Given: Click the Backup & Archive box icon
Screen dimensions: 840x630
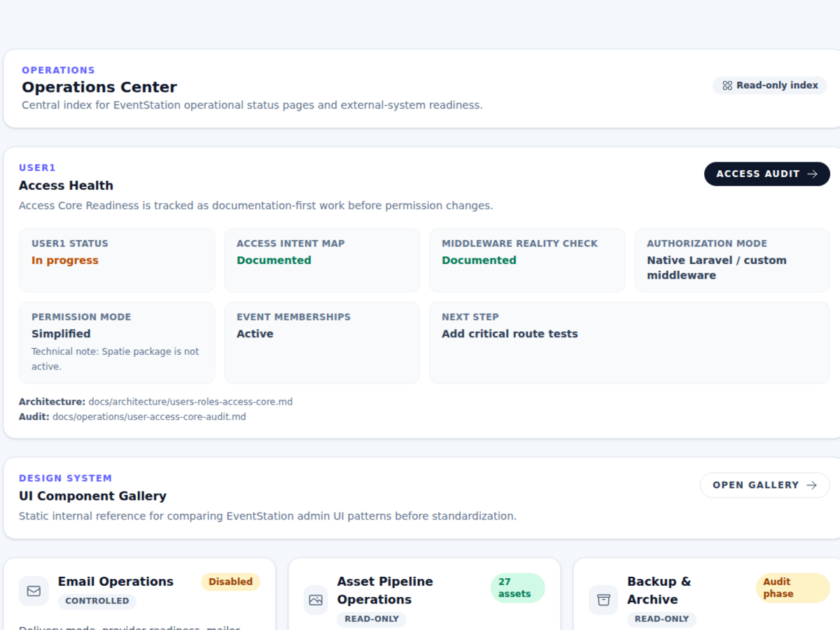Looking at the screenshot, I should (x=603, y=600).
